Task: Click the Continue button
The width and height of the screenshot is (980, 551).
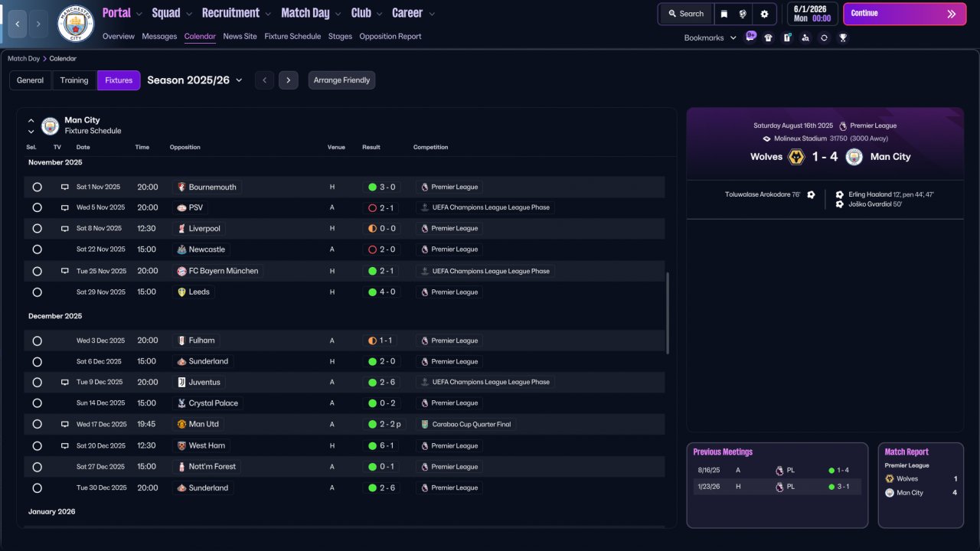Action: point(905,14)
